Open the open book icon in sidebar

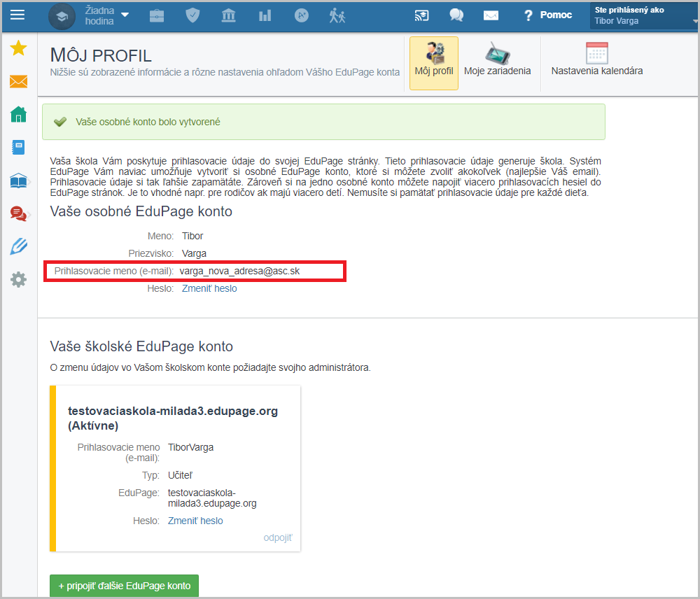[x=19, y=181]
